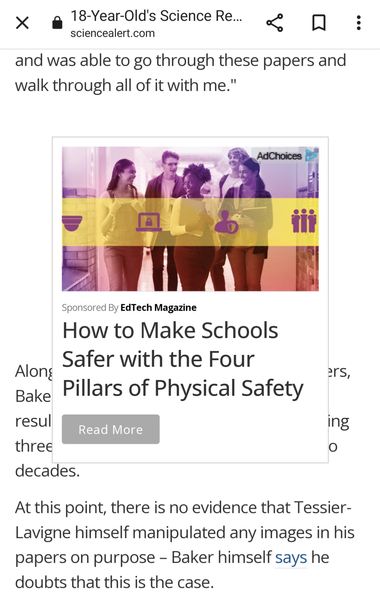Open the three-dot overflow menu
380x606 pixels.
point(359,23)
